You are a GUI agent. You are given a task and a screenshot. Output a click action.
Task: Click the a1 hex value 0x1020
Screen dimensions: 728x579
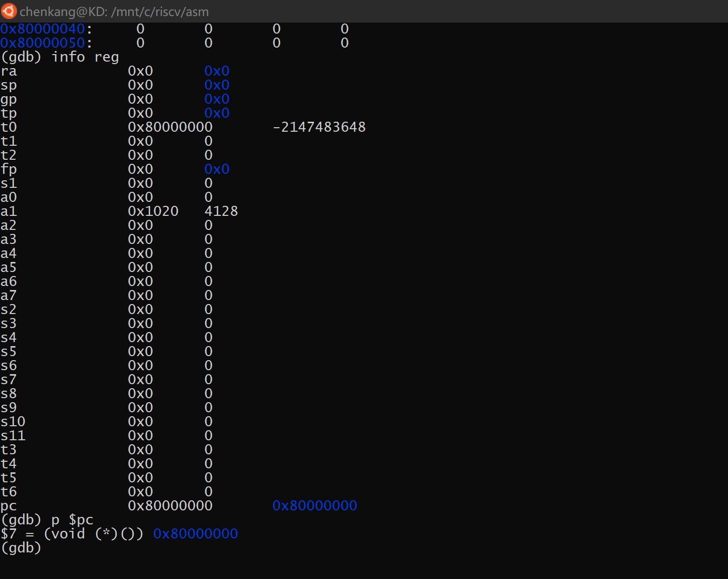pyautogui.click(x=153, y=211)
